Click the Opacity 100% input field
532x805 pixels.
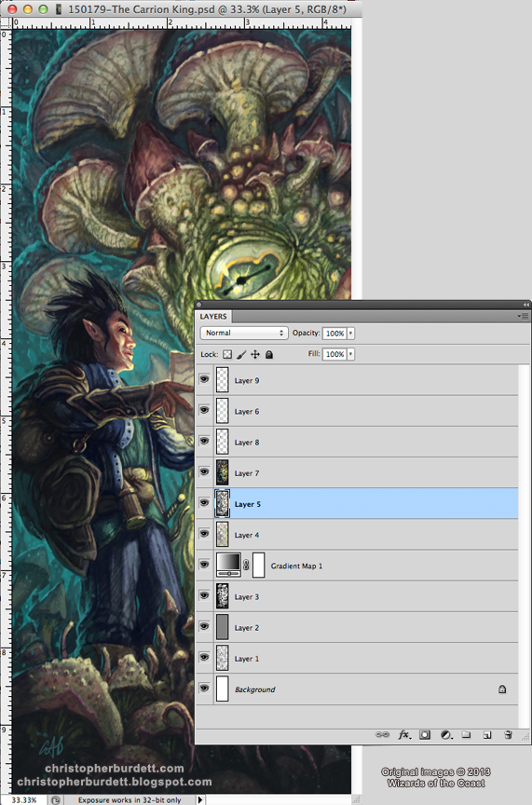click(334, 334)
